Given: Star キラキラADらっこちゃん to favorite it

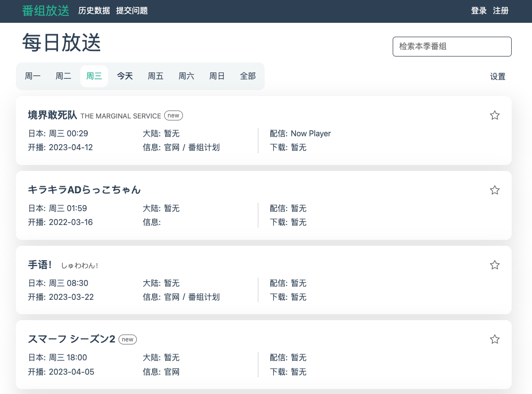Looking at the screenshot, I should pyautogui.click(x=494, y=190).
